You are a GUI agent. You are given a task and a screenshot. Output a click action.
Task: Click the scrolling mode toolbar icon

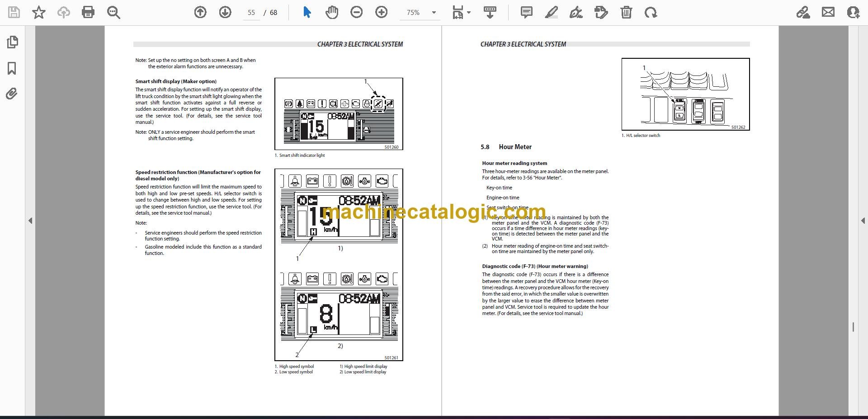coord(490,12)
